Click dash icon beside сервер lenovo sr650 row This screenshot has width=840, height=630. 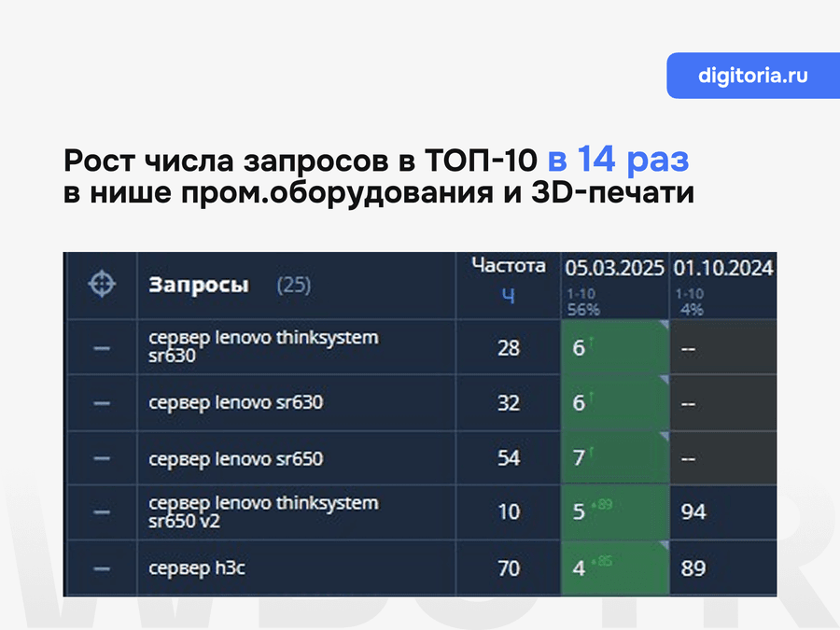[x=103, y=458]
